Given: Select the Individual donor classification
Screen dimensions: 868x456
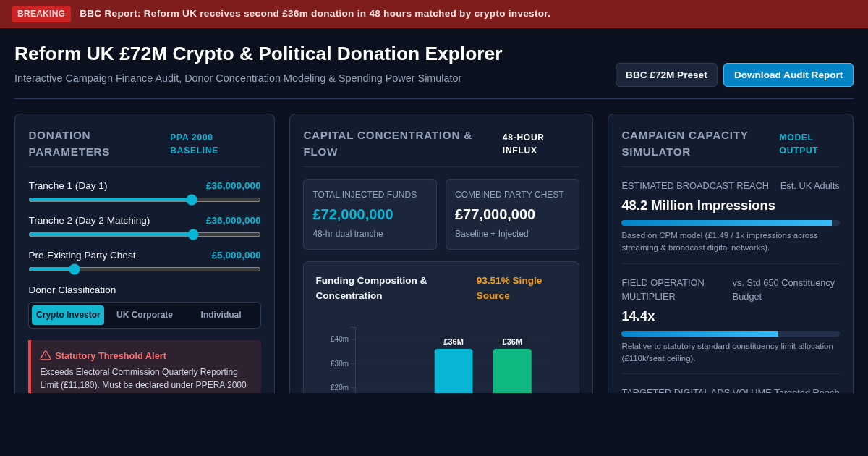Looking at the screenshot, I should [221, 315].
